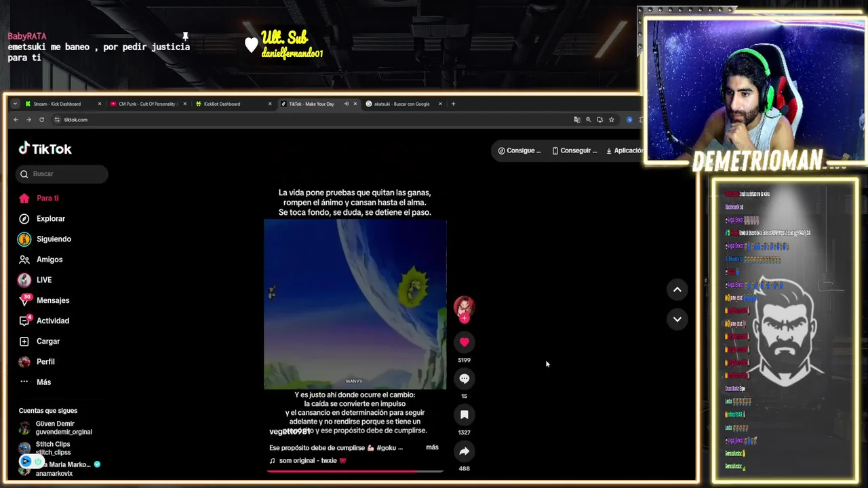This screenshot has width=868, height=488.
Task: Open Güven Demir followed account
Action: coord(56,428)
